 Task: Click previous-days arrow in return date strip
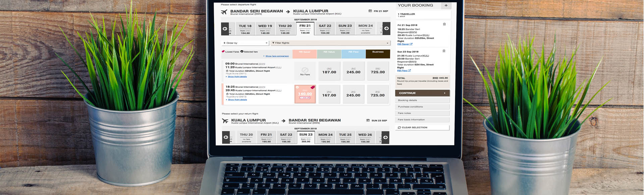click(226, 137)
